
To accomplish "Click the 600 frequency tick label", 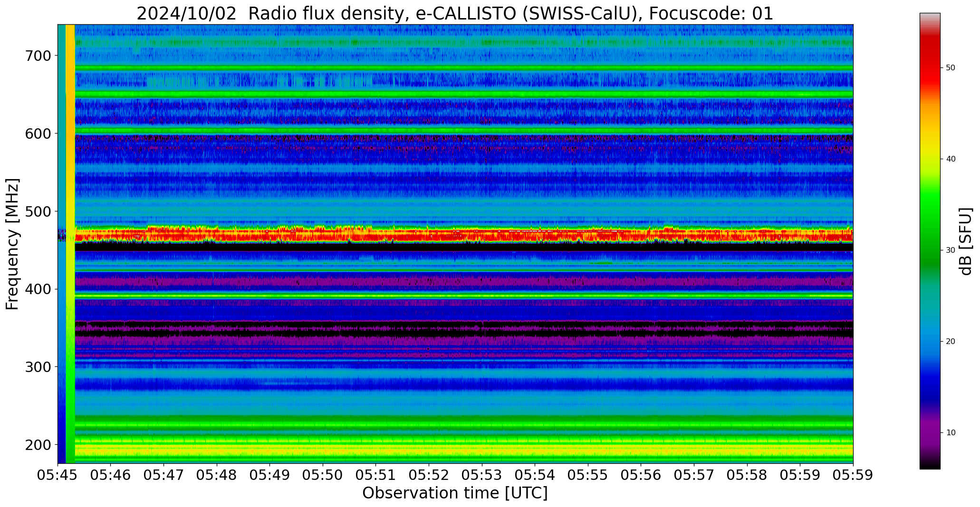I will point(38,134).
